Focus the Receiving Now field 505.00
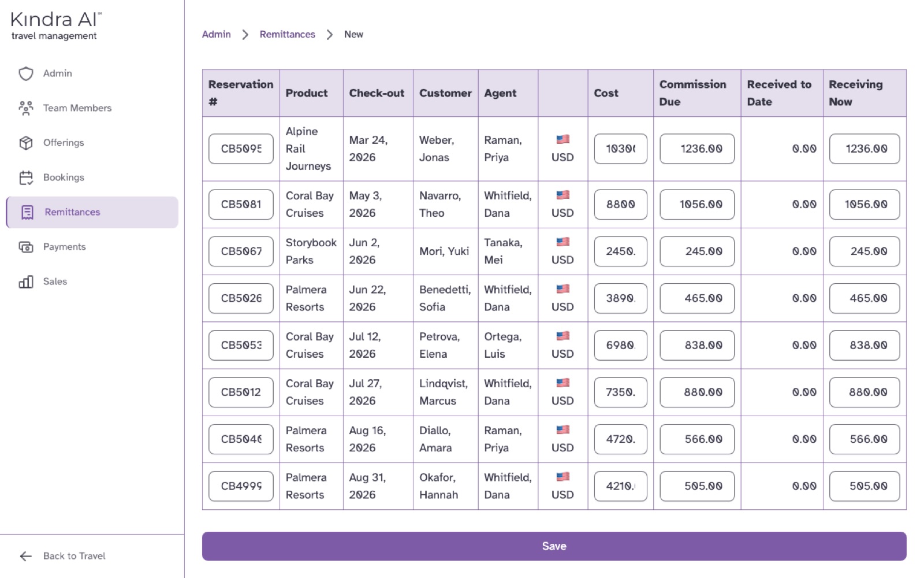The image size is (924, 578). click(865, 486)
